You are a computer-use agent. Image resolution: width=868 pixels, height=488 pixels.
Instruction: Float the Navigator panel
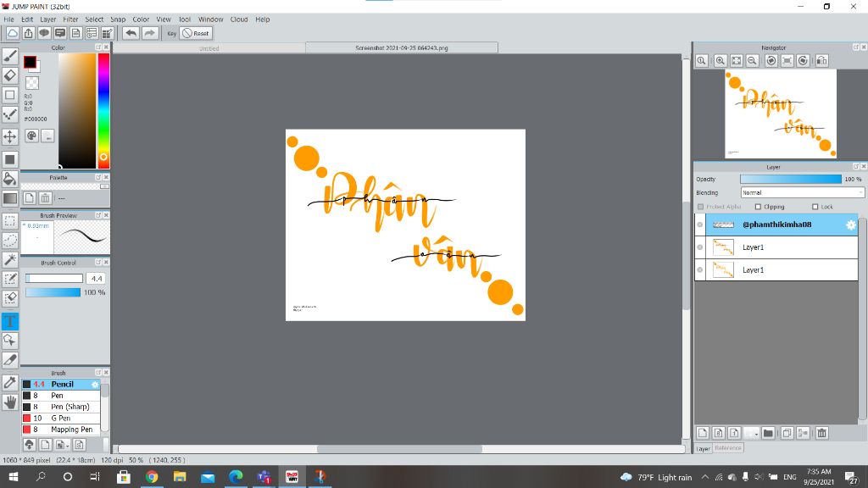(x=856, y=47)
